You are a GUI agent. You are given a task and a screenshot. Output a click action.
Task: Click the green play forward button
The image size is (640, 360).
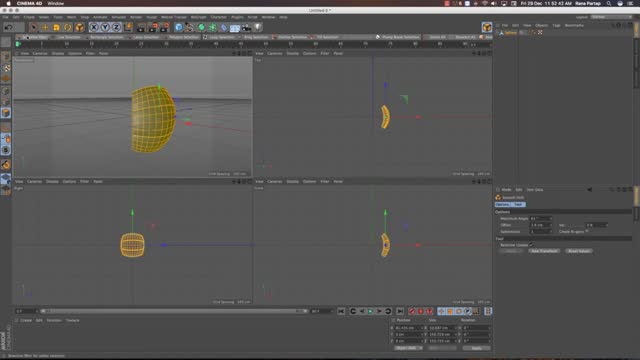(371, 311)
